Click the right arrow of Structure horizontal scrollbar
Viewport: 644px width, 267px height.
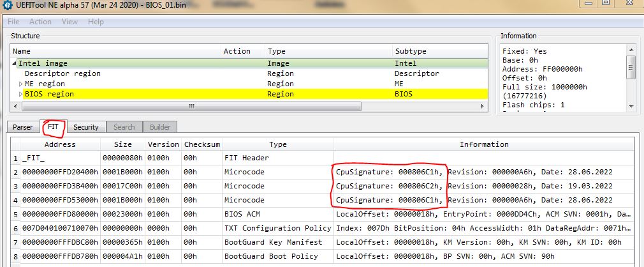[483, 106]
